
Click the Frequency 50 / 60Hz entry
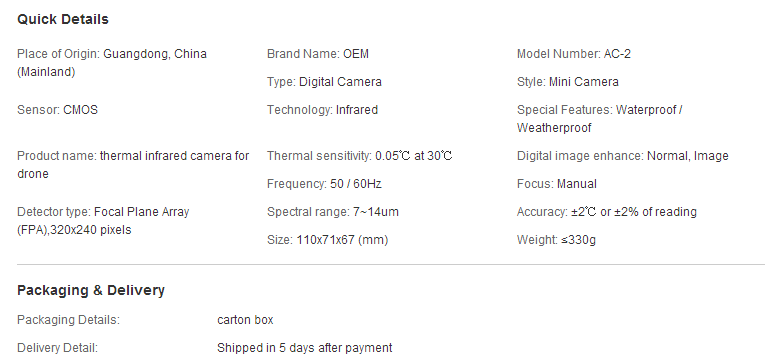click(x=324, y=184)
